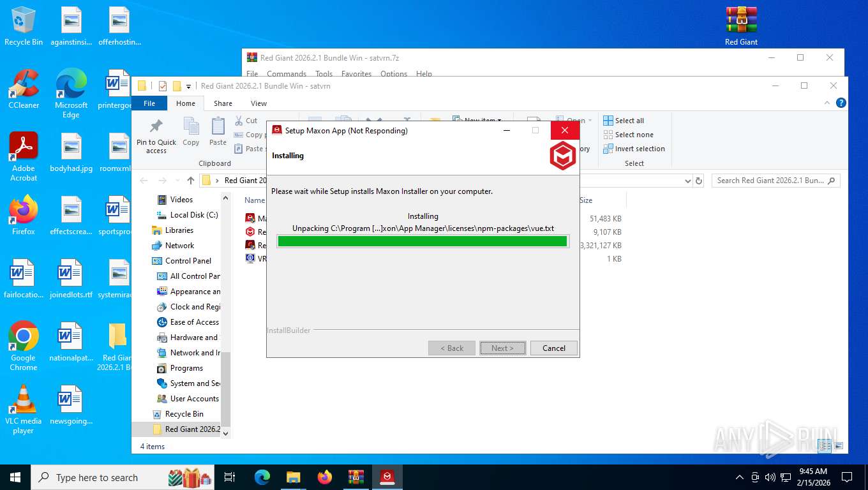Open fairlocatio Word document on desktop
The height and width of the screenshot is (490, 868).
tap(24, 279)
